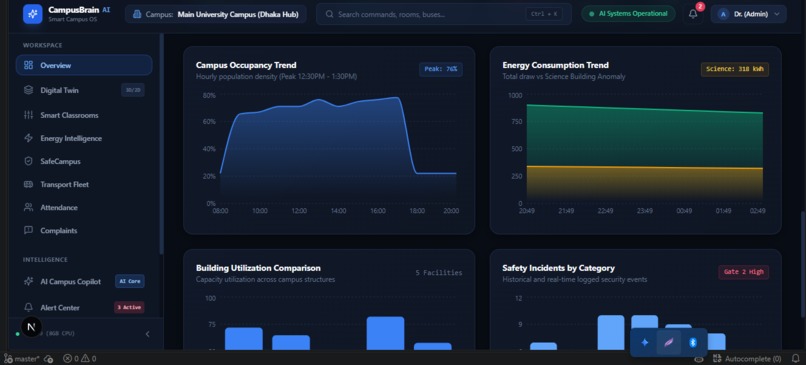Click the eye icon in the status bar
Viewport: 806px width, 365px height.
[x=699, y=359]
